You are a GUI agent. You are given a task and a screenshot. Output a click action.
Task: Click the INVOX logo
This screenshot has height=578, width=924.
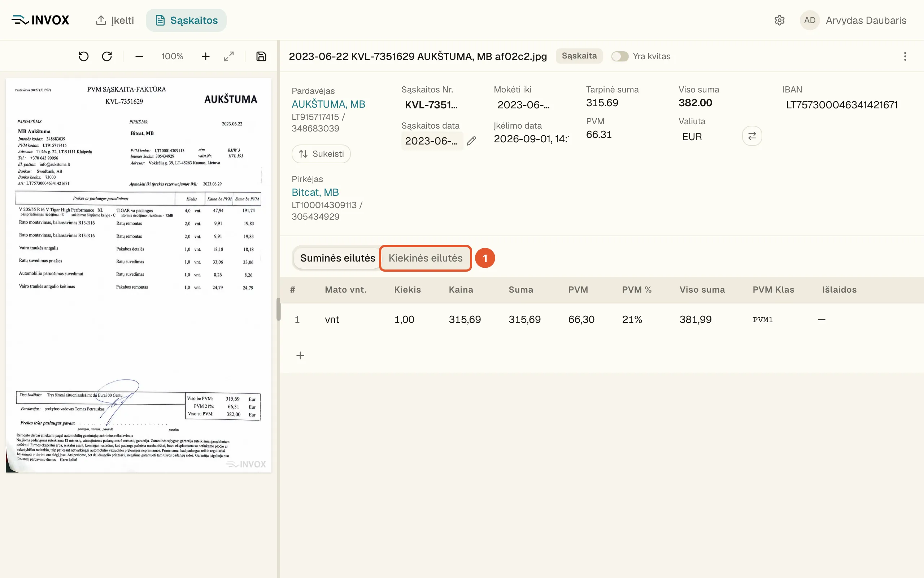click(40, 20)
